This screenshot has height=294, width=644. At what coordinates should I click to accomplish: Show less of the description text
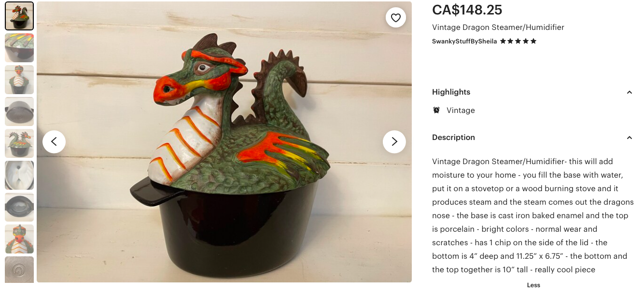(x=533, y=285)
